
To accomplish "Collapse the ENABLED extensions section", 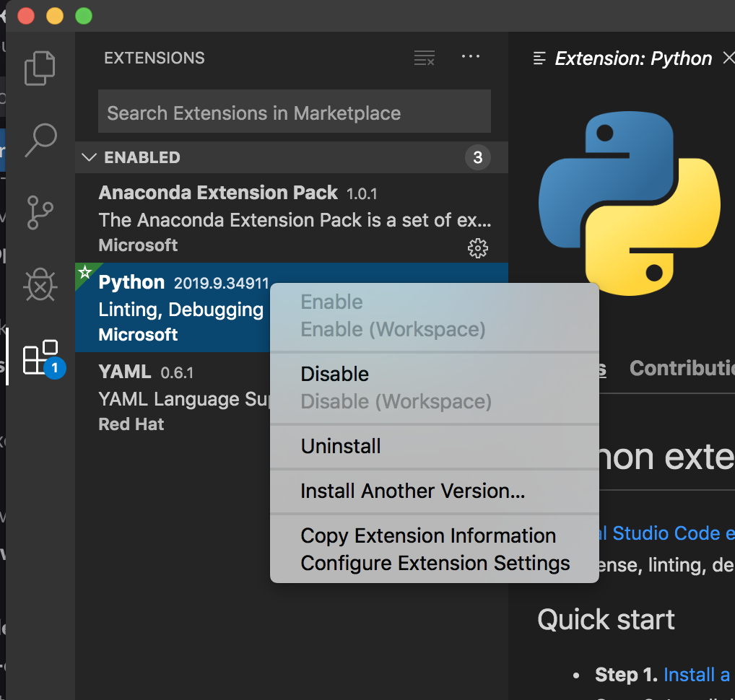I will [x=90, y=157].
